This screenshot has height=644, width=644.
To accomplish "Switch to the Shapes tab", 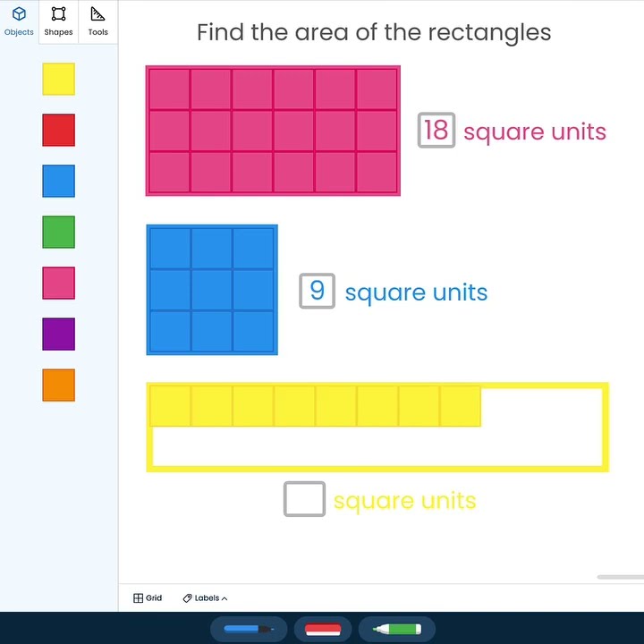I will 58,21.
